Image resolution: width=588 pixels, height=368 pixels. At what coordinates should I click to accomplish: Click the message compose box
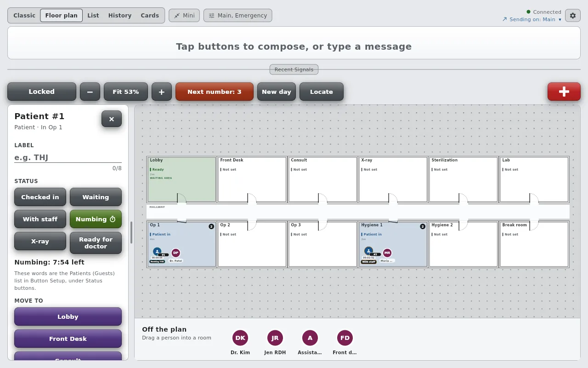coord(294,43)
